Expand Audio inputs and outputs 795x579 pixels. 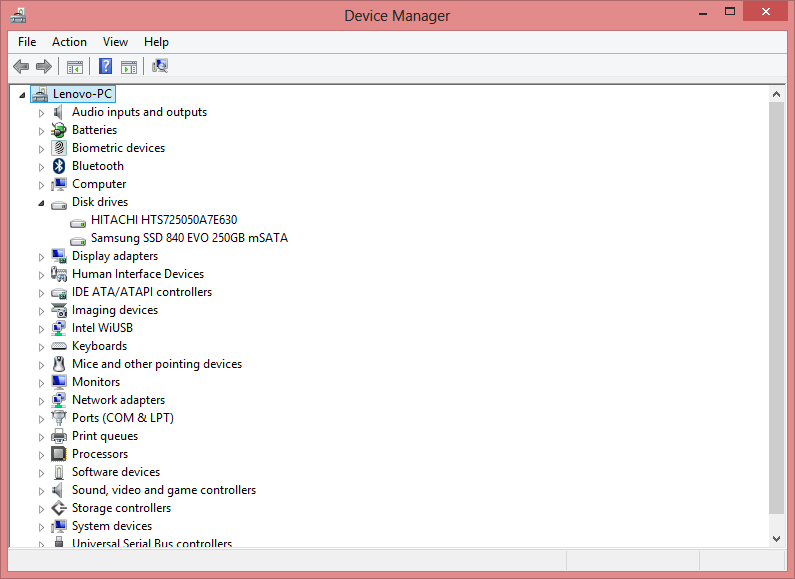(41, 113)
